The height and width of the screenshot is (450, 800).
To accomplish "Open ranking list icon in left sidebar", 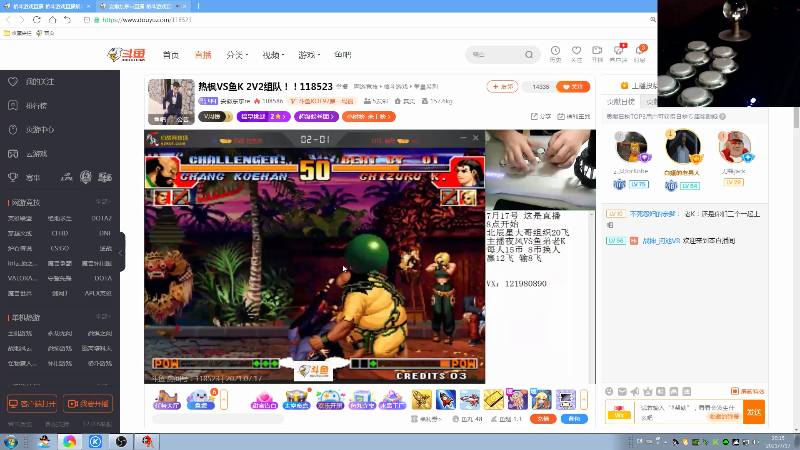I will tap(13, 106).
